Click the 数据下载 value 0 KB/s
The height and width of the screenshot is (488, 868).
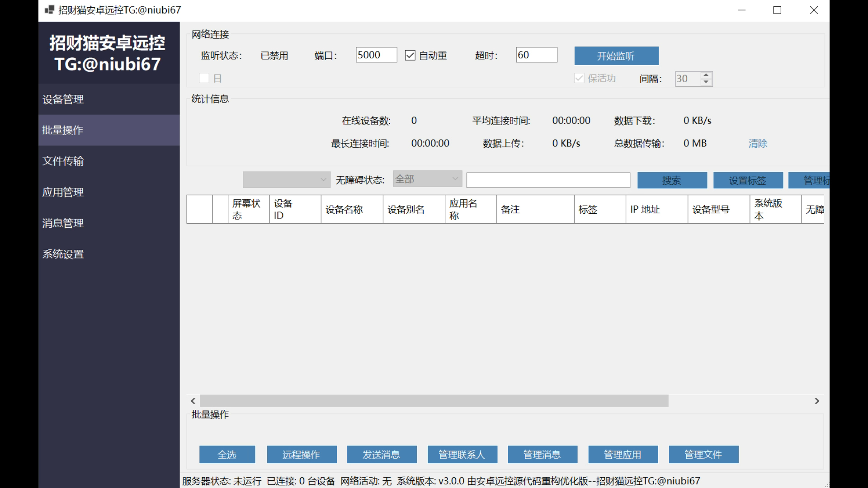pos(697,121)
